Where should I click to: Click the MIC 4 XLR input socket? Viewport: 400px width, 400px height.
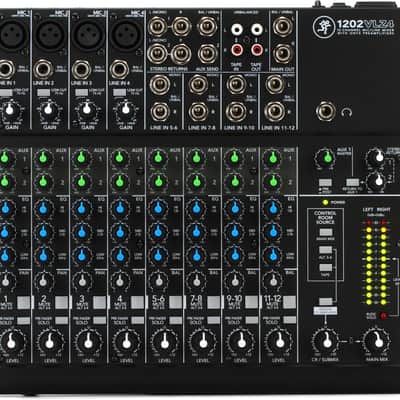(x=126, y=35)
